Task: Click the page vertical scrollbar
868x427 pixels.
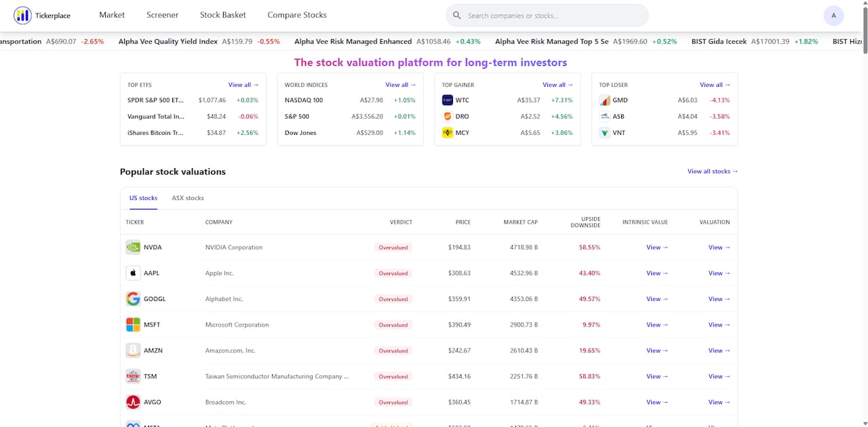Action: (x=864, y=213)
